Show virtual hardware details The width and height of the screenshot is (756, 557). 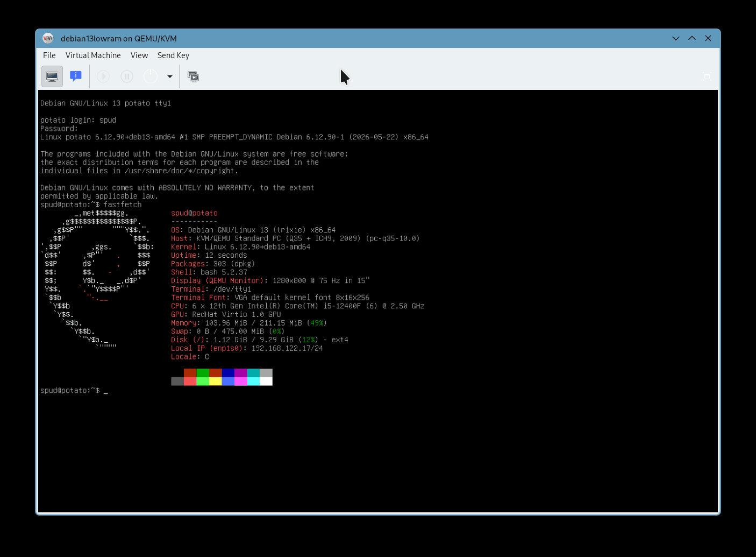tap(76, 76)
